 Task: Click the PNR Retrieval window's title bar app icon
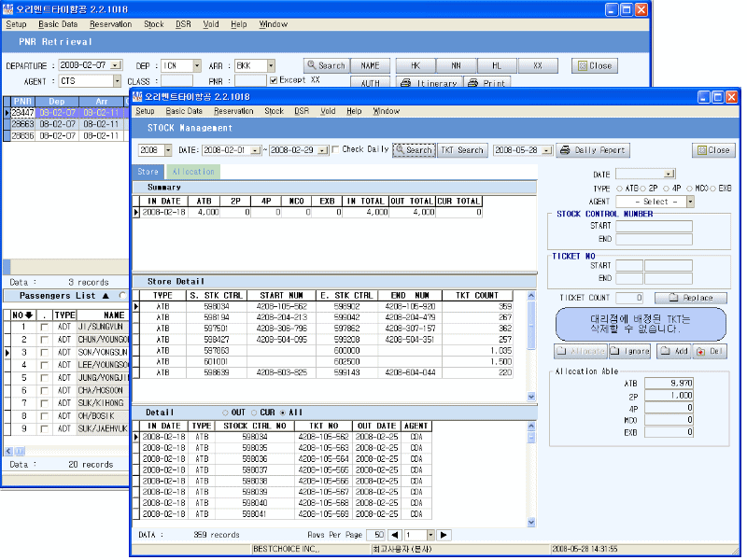7,9
